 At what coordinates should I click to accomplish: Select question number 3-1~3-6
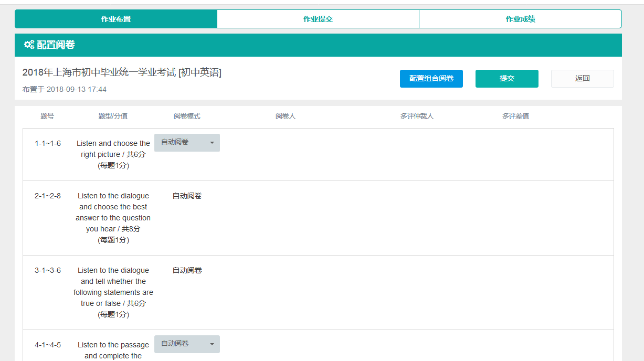[48, 270]
